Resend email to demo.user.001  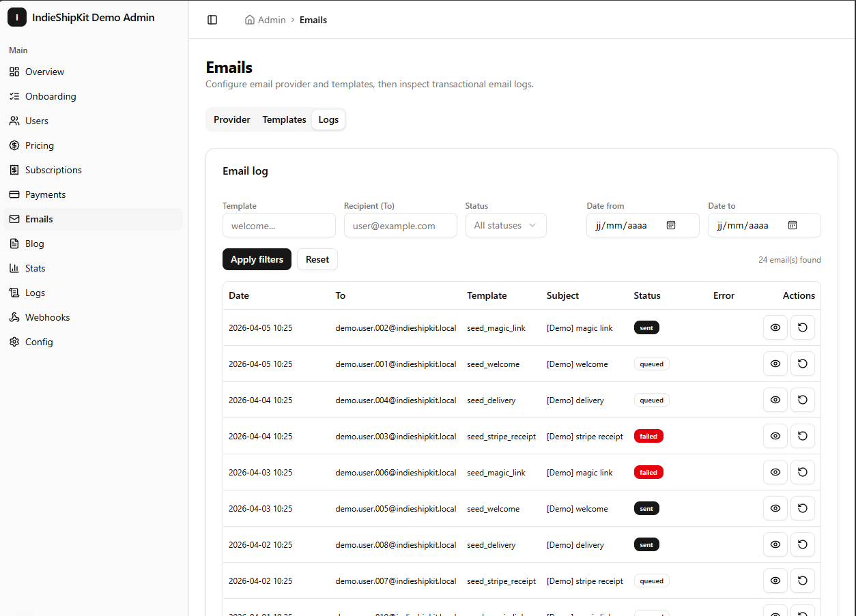click(x=803, y=364)
